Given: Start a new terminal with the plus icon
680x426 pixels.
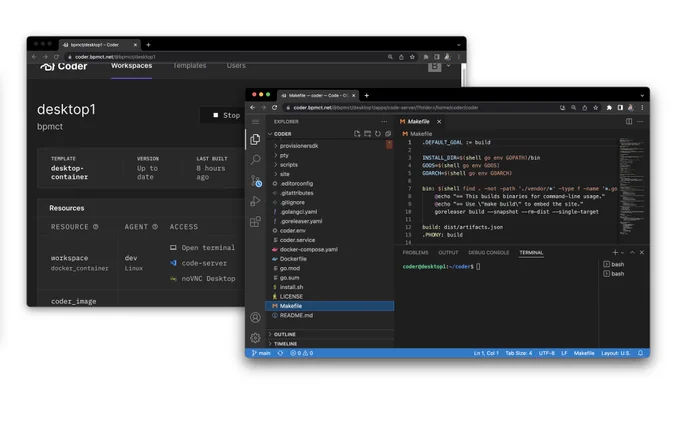Looking at the screenshot, I should pos(615,252).
